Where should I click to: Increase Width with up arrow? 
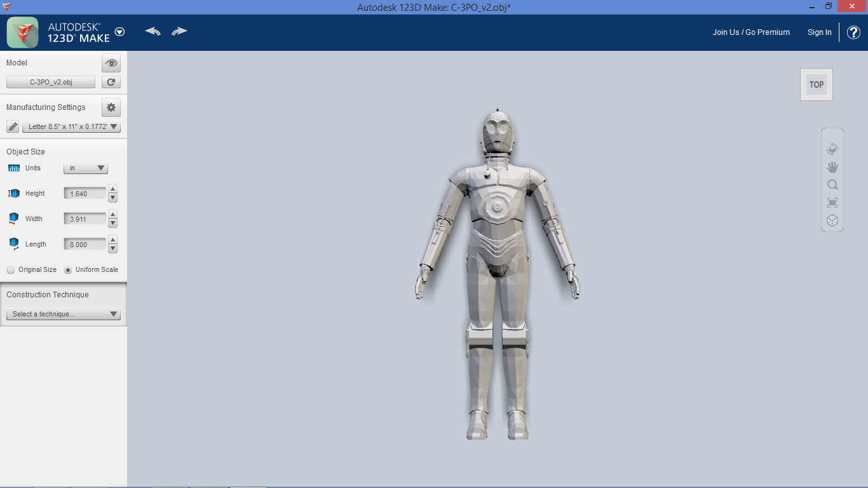[x=113, y=214]
